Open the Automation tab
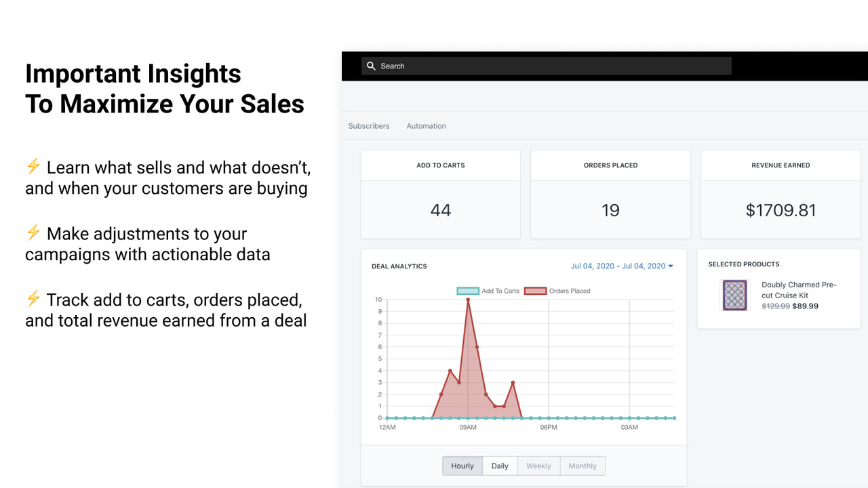 [426, 125]
